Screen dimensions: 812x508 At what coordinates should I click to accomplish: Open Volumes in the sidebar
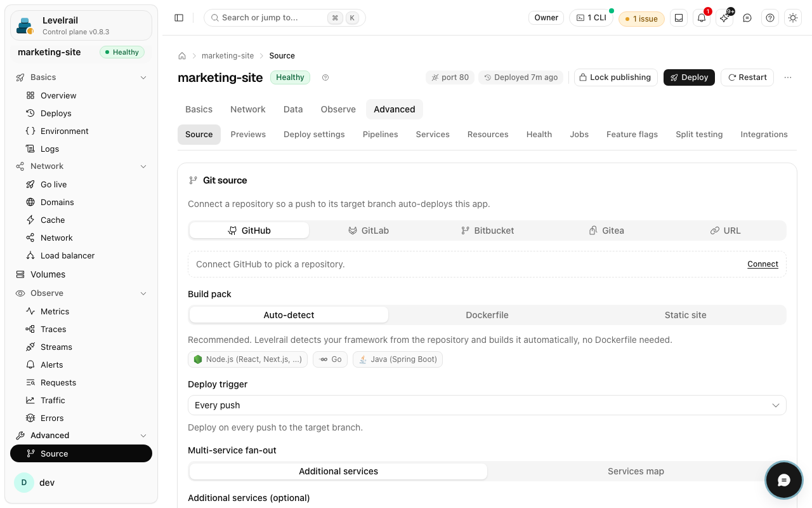click(x=81, y=274)
